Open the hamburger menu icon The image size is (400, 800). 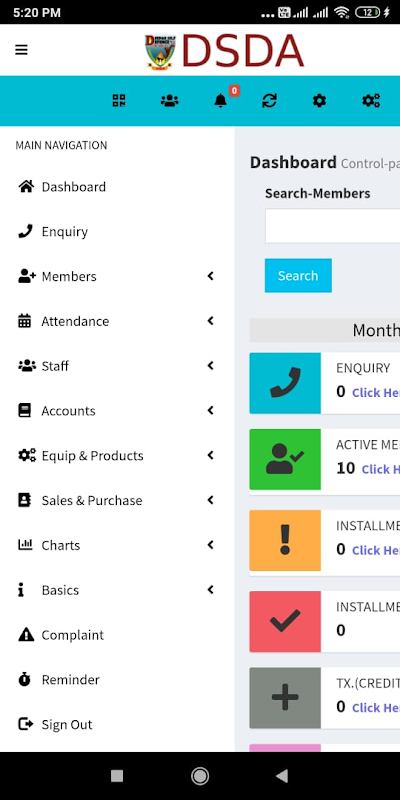point(21,49)
